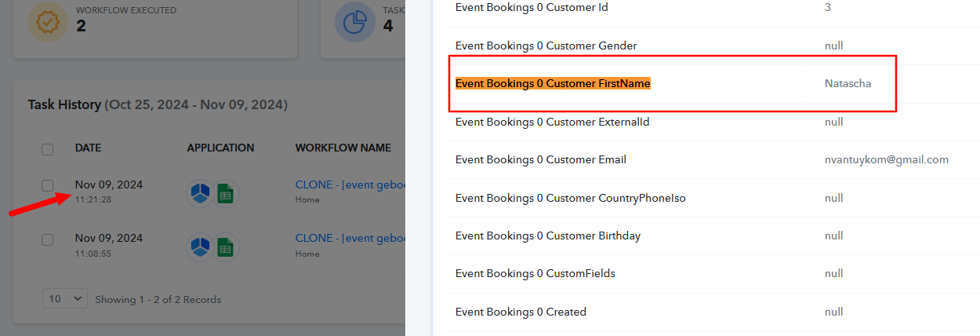Open CLONE workflow link at 11:08:55
The image size is (980, 336).
(350, 239)
